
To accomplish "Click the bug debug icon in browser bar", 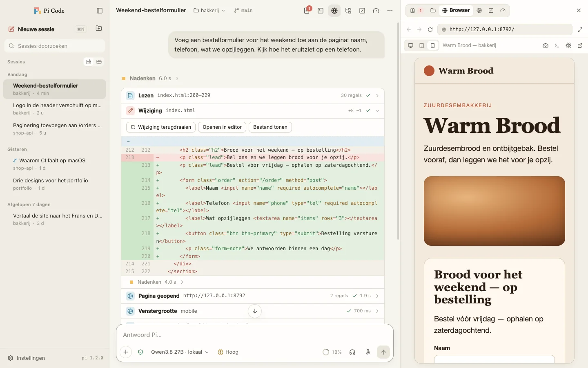I will coord(568,45).
